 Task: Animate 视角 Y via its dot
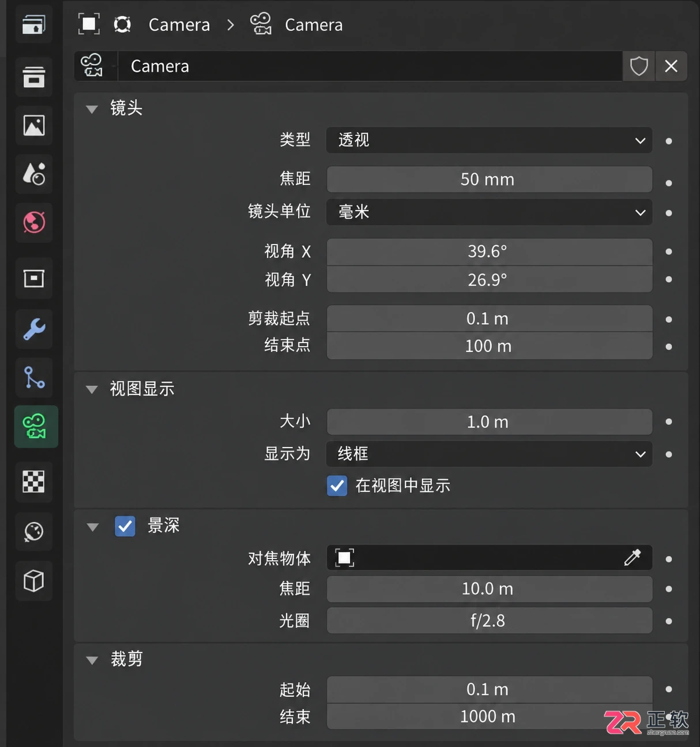click(x=669, y=279)
